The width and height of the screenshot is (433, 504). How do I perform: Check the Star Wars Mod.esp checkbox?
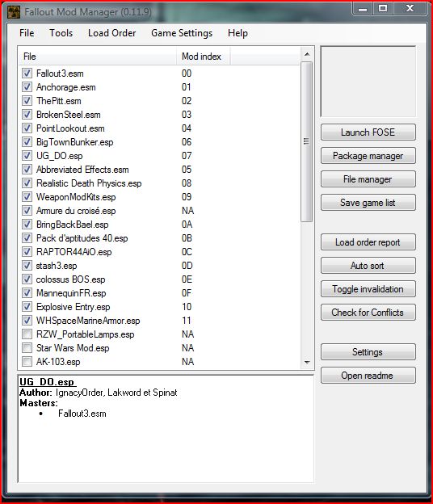[27, 348]
